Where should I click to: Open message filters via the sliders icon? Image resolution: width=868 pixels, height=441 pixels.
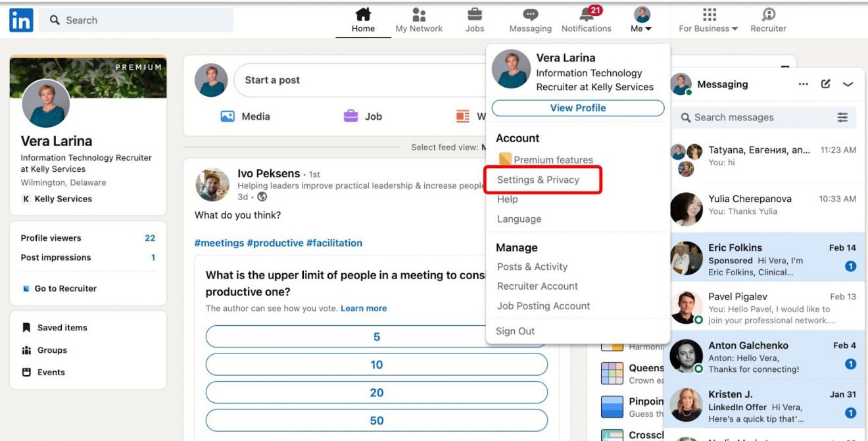pos(843,117)
